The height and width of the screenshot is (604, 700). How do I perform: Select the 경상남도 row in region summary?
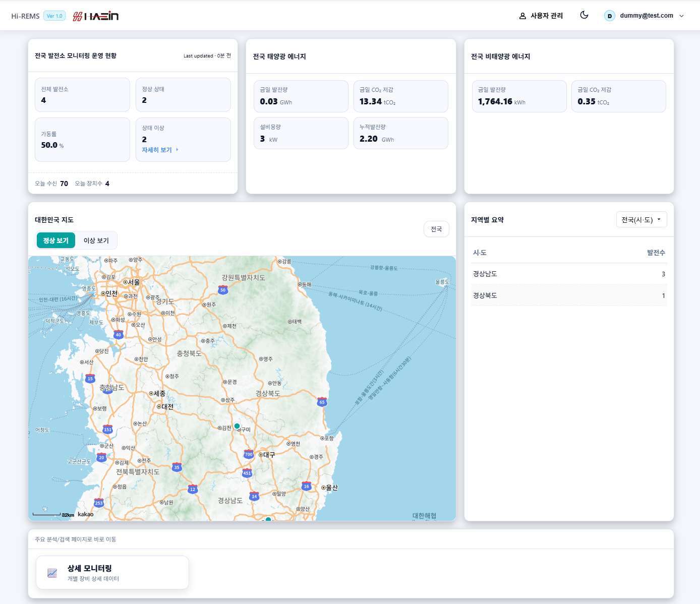tap(569, 274)
